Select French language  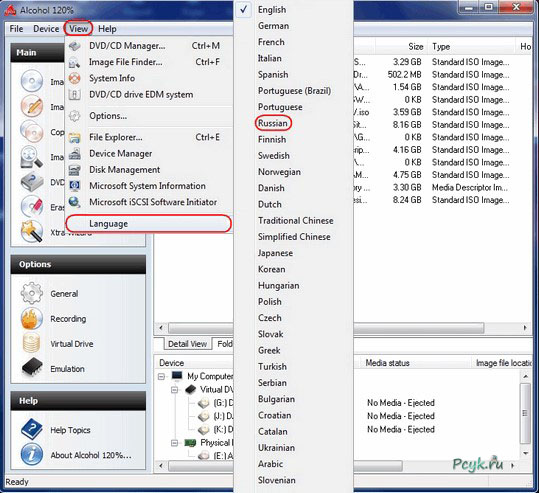[271, 42]
